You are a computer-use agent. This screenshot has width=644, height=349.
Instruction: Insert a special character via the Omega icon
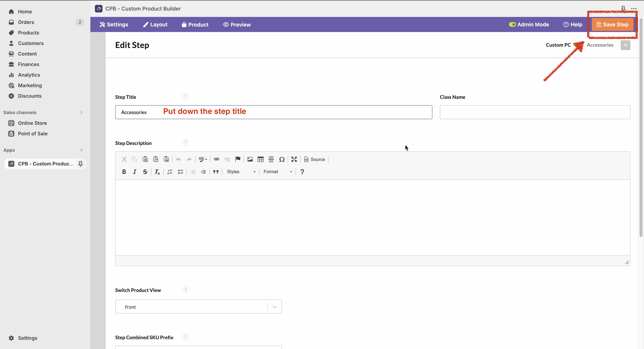282,159
